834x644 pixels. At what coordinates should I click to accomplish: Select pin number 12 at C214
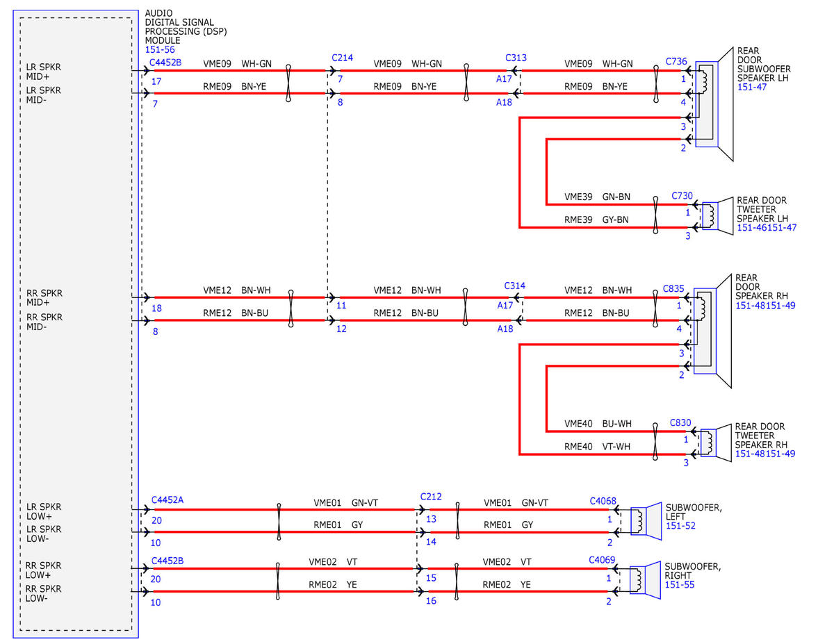(342, 329)
